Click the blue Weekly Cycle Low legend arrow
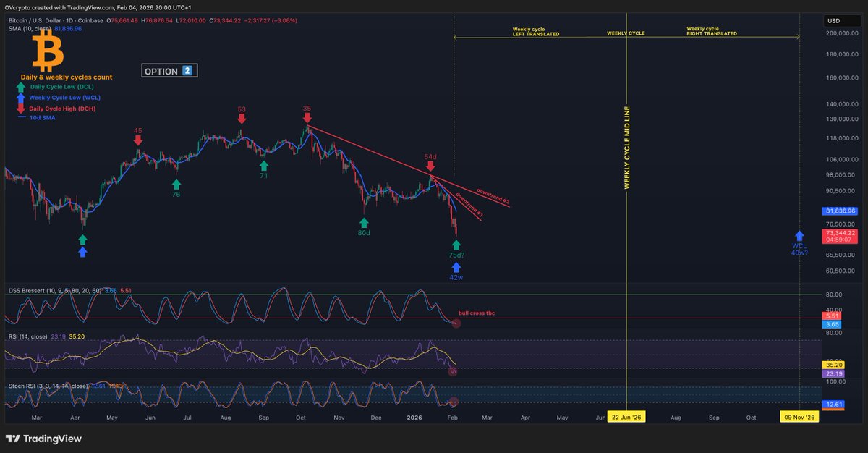This screenshot has width=868, height=453. (x=21, y=98)
